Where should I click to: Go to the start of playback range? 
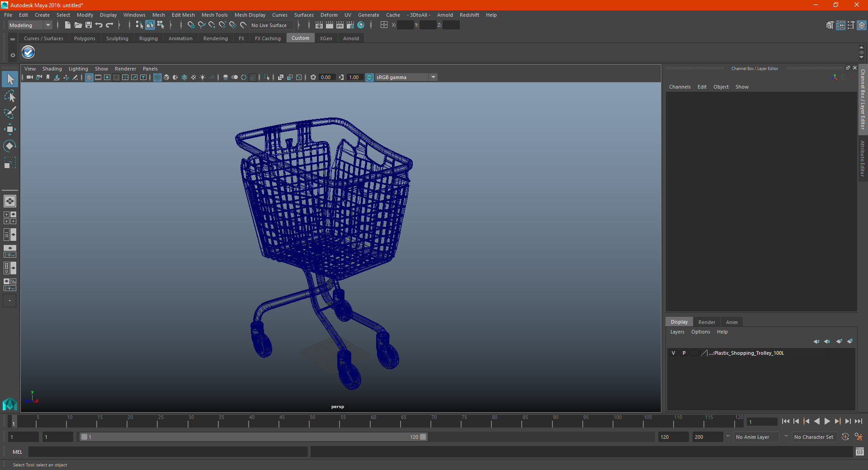click(x=786, y=421)
